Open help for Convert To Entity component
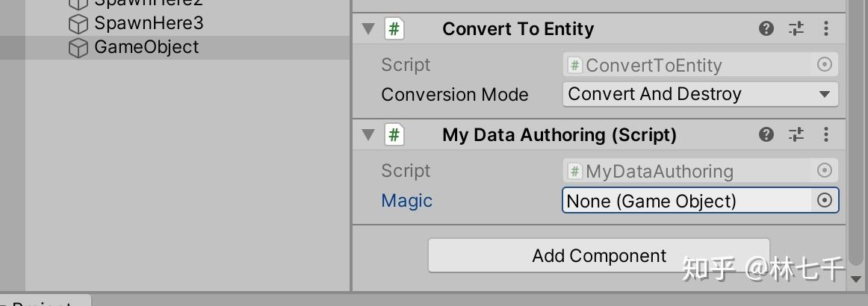868x306 pixels. (x=766, y=29)
